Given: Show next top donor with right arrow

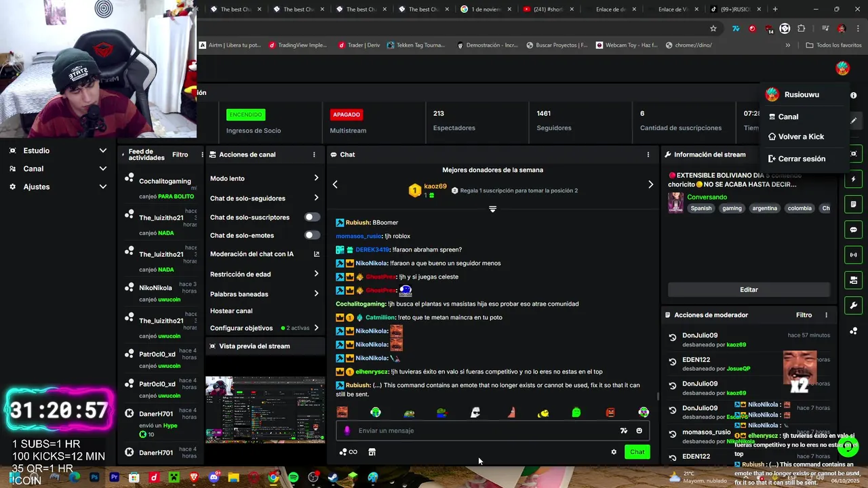Looking at the screenshot, I should tap(651, 184).
